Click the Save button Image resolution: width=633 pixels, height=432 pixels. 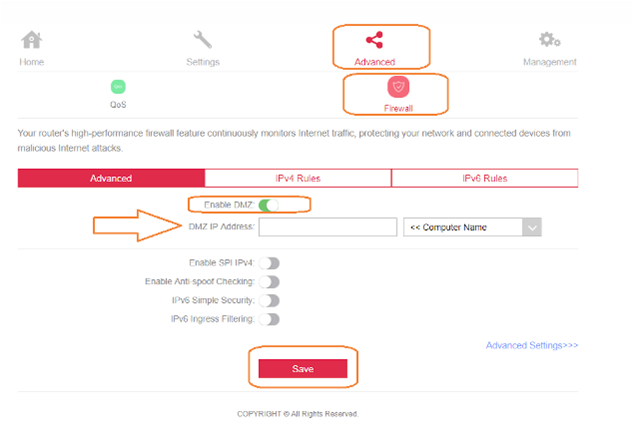(303, 369)
